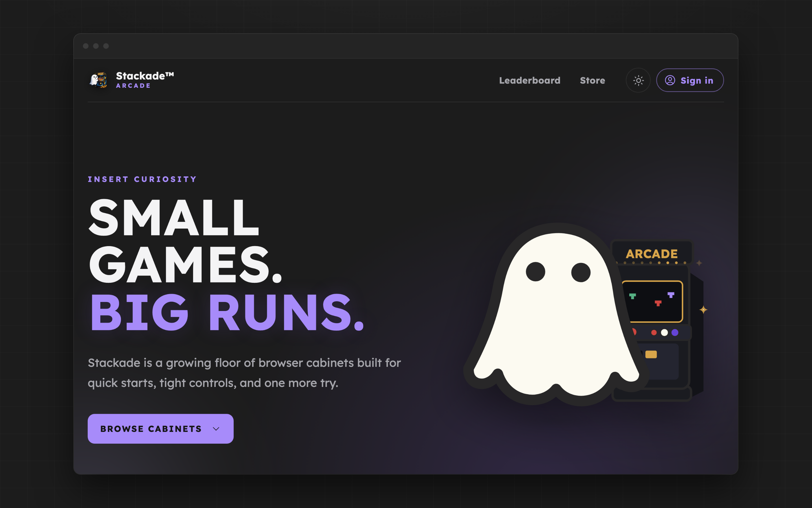Click the INSERT CURIOSITY tagline text
The image size is (812, 508).
(x=142, y=179)
